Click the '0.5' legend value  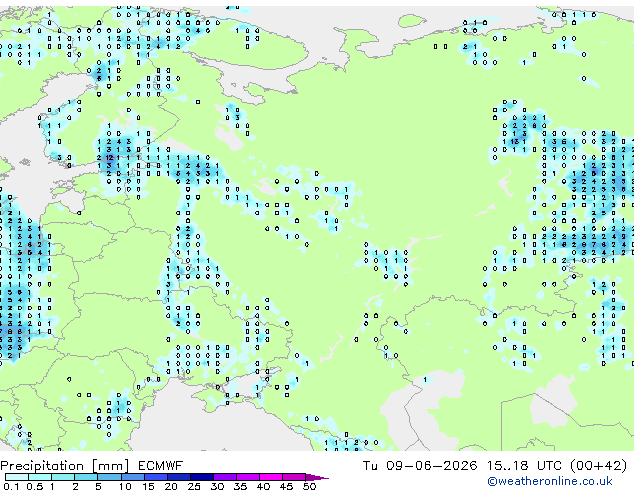tap(35, 486)
